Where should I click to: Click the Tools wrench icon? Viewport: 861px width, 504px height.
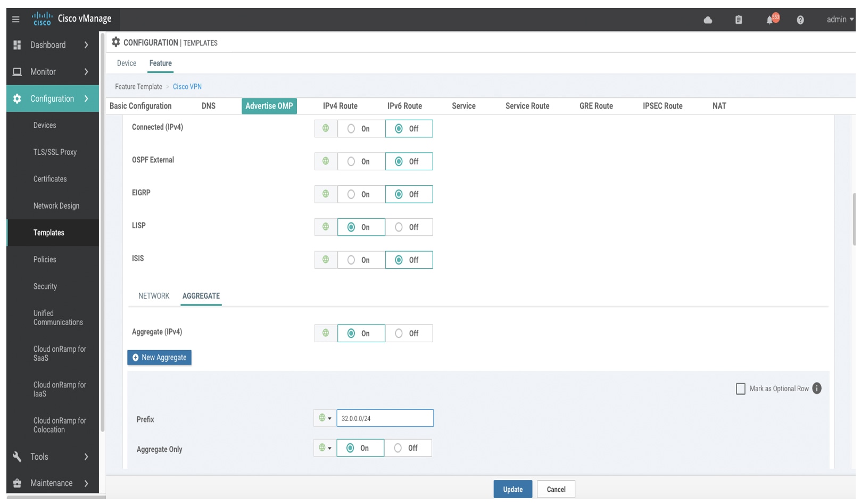(x=17, y=457)
